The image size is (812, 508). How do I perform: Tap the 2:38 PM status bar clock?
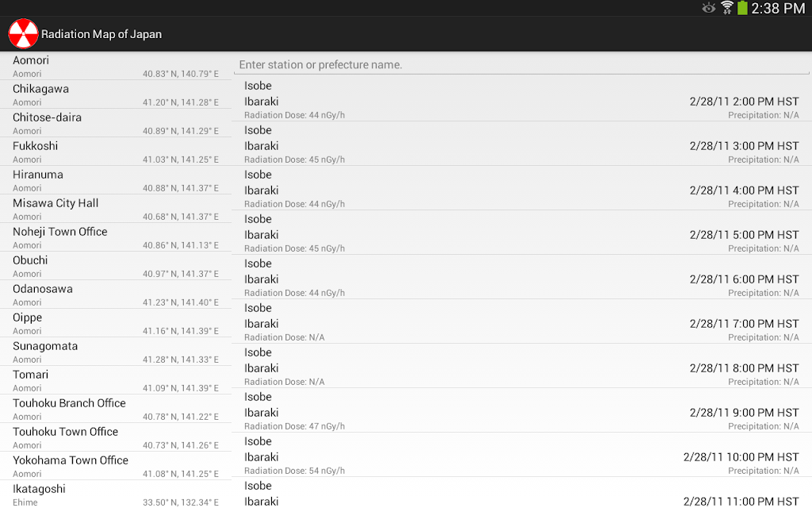pyautogui.click(x=778, y=8)
